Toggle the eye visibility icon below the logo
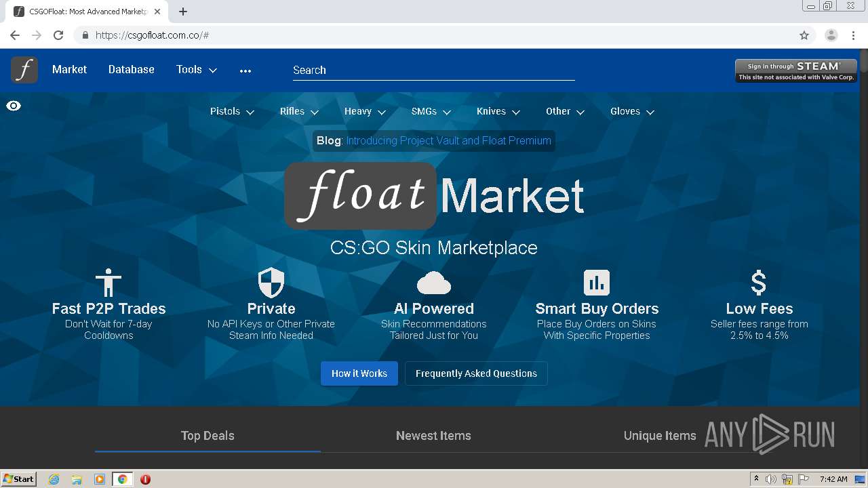Image resolution: width=868 pixels, height=488 pixels. pyautogui.click(x=14, y=106)
